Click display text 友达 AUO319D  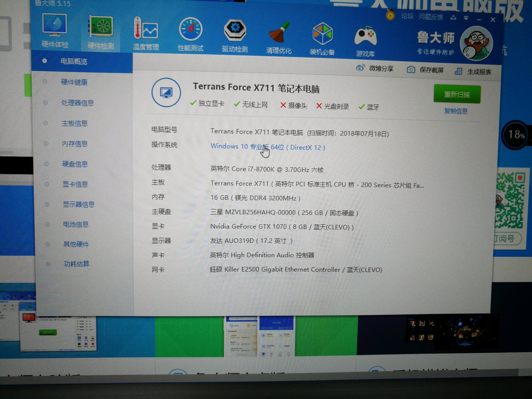pos(251,241)
